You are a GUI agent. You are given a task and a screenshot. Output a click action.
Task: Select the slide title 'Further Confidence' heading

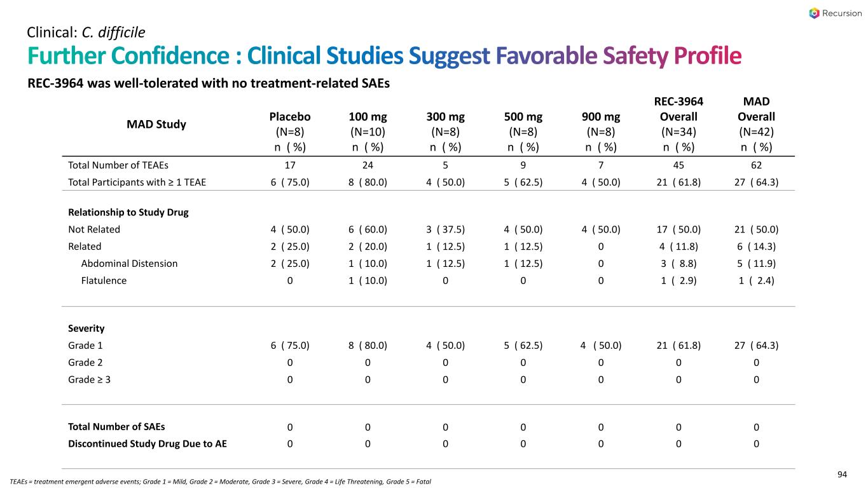click(x=384, y=57)
